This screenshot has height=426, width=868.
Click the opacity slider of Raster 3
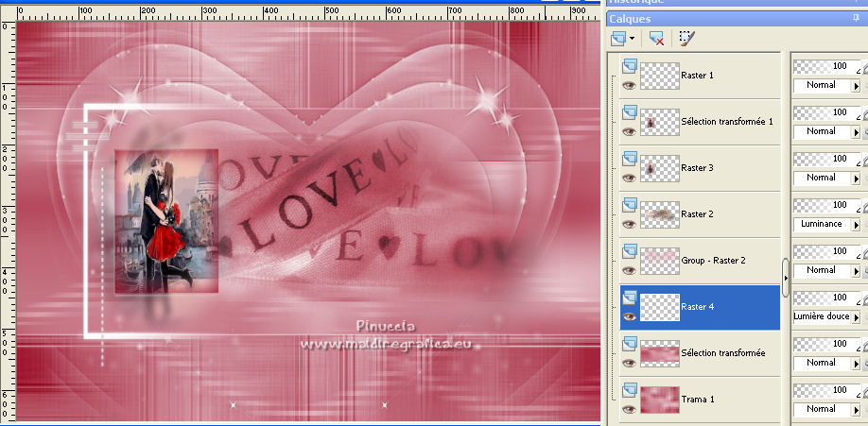(x=827, y=159)
